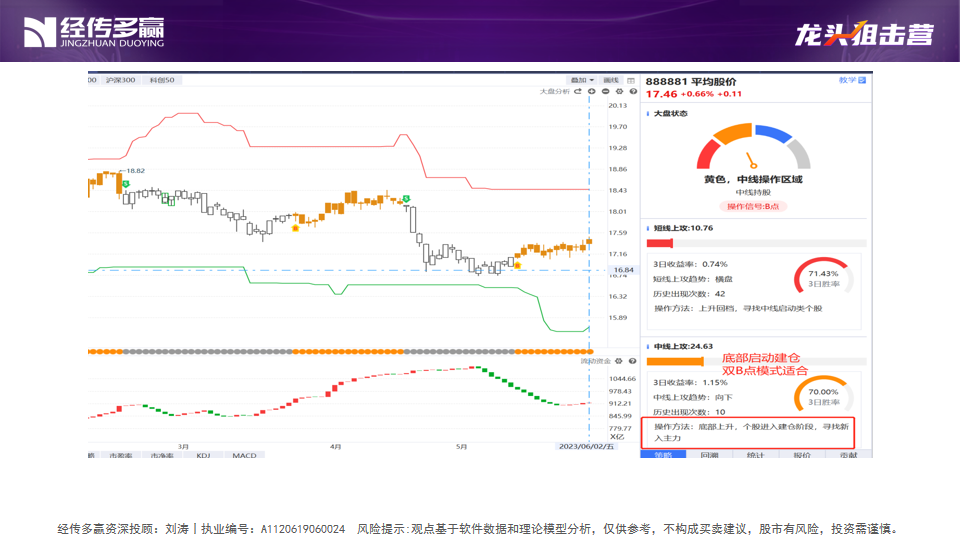Screen dimensions: 960x540
Task: Click the 画线 draw line button
Action: (x=611, y=80)
